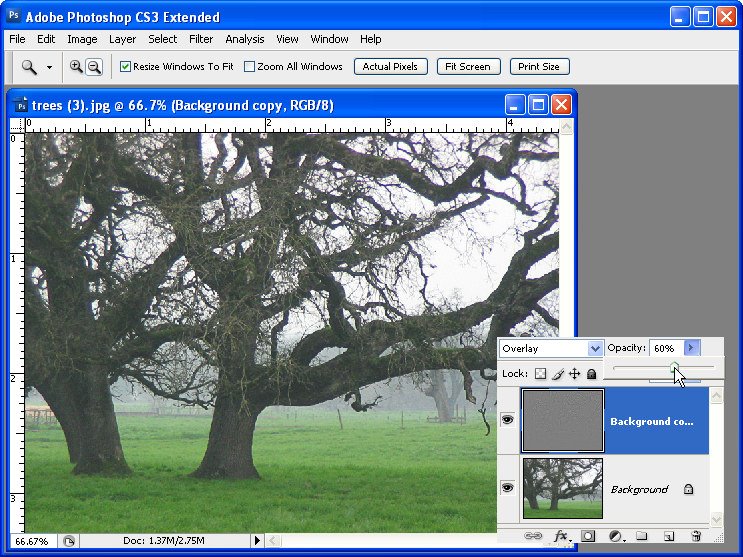Screen dimensions: 743x557
Task: Click the Doc: 1.37M/2.75M status text
Action: (x=163, y=540)
